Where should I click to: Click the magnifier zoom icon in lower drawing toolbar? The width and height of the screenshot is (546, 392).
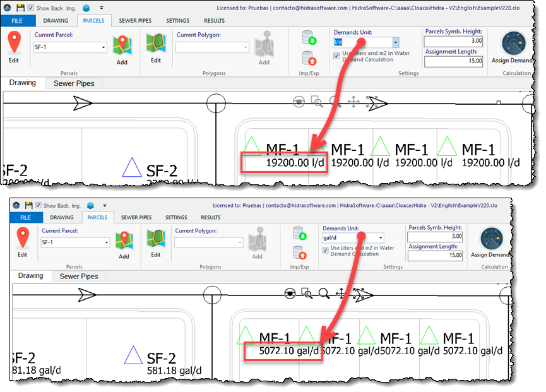(324, 294)
